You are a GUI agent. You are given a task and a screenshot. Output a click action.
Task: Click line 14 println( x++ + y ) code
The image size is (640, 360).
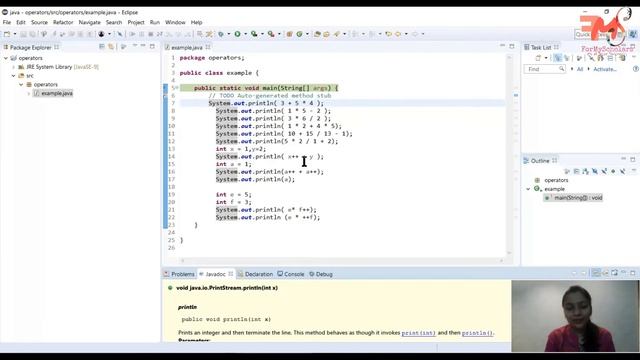pos(270,157)
